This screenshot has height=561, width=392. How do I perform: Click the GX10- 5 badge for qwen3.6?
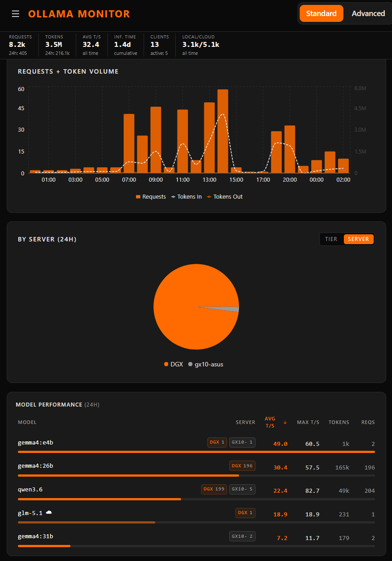(242, 489)
